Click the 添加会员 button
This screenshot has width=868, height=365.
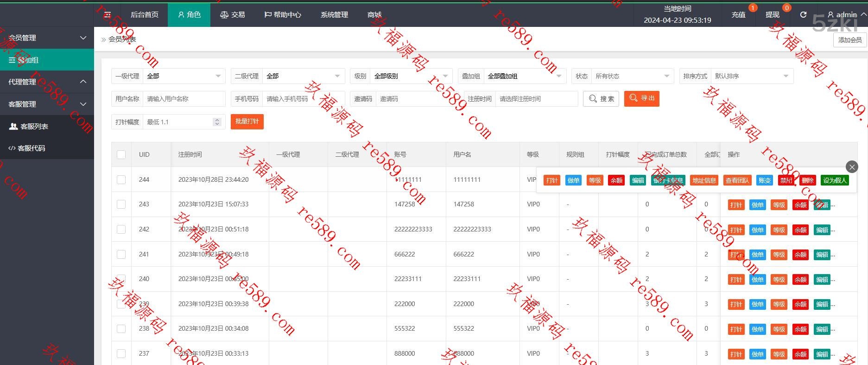(850, 40)
